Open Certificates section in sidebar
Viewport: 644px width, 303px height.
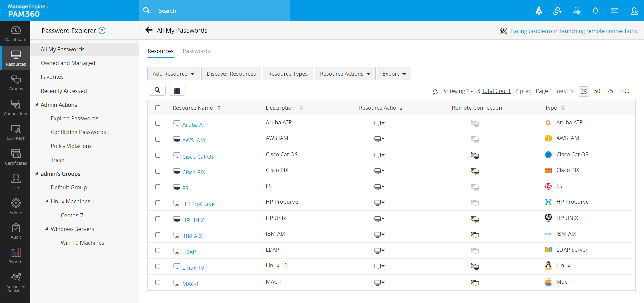coord(16,157)
